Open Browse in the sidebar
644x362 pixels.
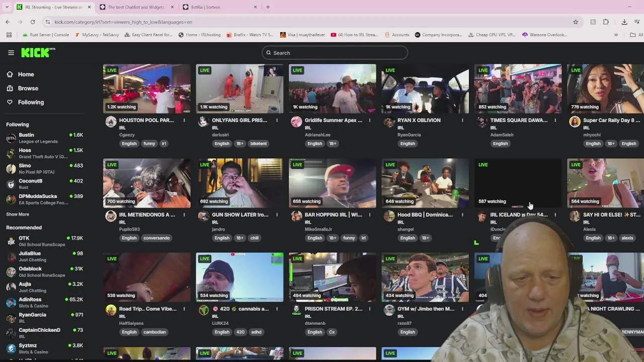tap(28, 88)
